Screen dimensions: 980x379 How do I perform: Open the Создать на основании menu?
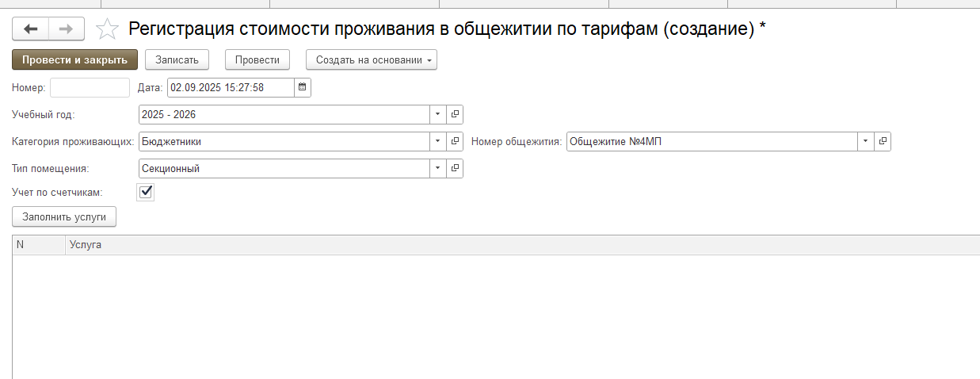371,59
